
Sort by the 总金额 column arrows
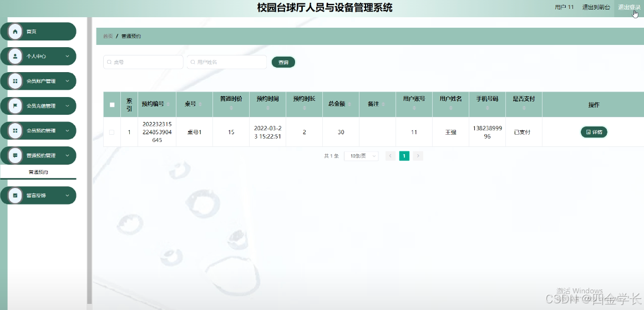coord(349,104)
